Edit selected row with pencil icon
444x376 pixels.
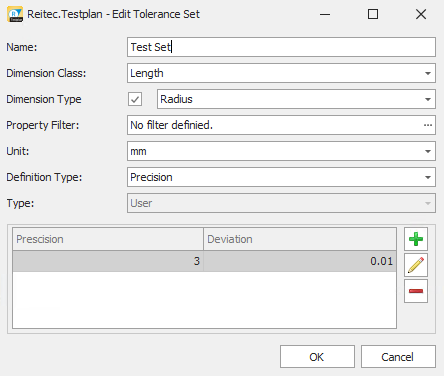pyautogui.click(x=416, y=265)
